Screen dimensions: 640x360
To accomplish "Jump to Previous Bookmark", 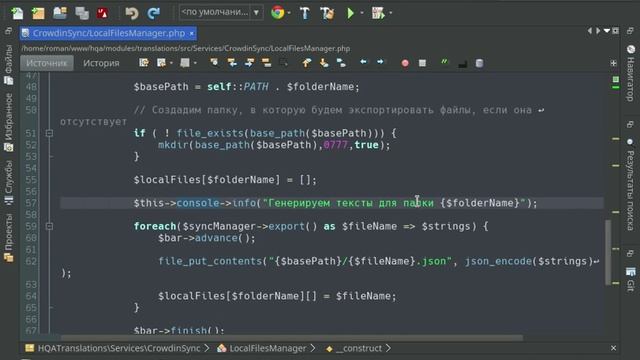I will (307, 62).
